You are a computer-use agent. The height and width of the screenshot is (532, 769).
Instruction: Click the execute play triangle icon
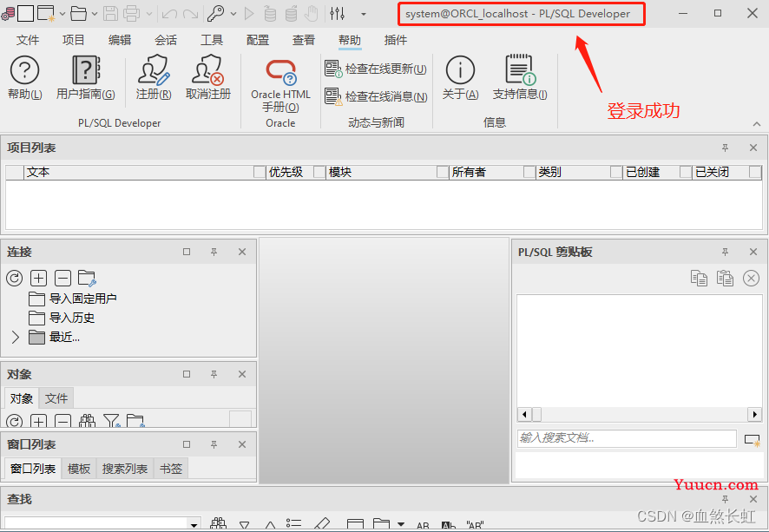[x=249, y=14]
